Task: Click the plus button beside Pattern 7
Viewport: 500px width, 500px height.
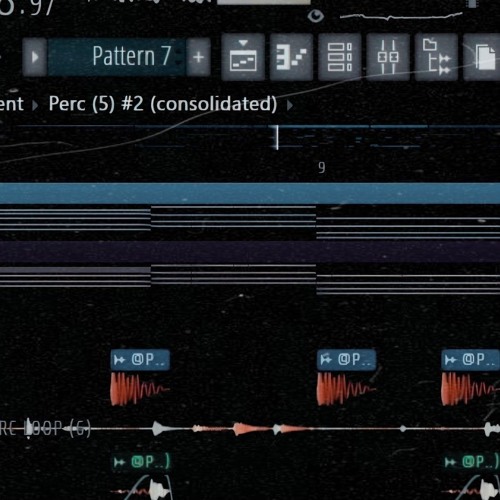Action: tap(198, 57)
